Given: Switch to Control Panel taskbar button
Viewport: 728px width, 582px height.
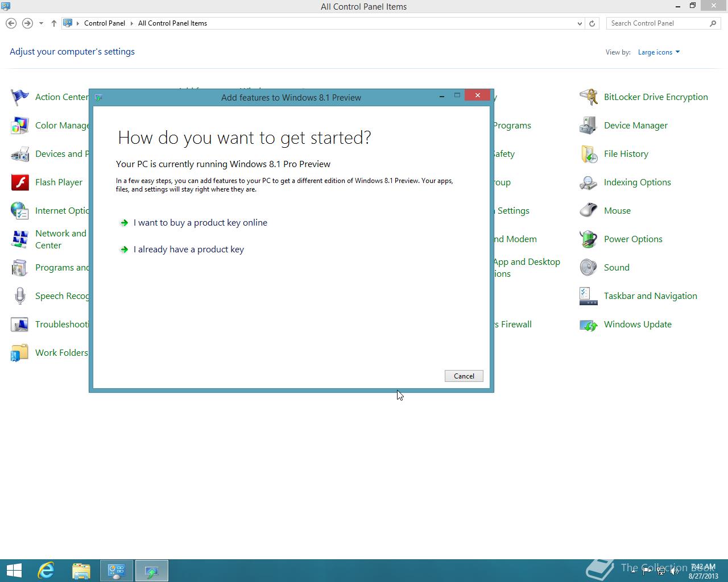Looking at the screenshot, I should [117, 571].
